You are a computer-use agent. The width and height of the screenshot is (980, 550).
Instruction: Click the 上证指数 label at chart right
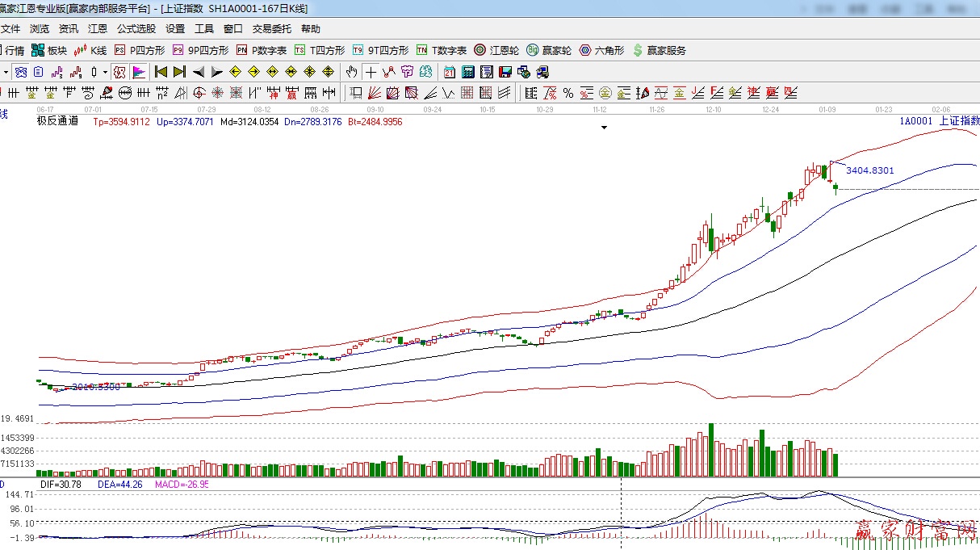coord(959,121)
